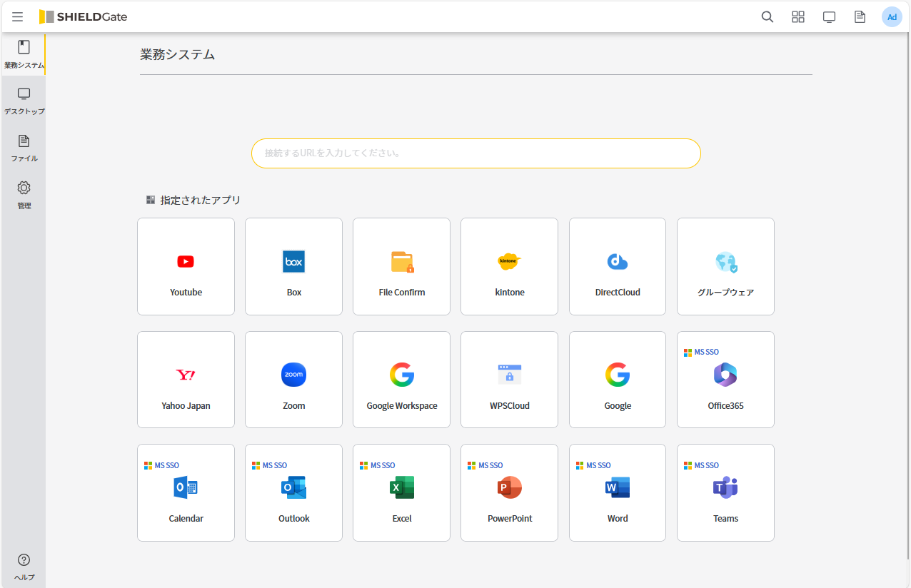Launch the Box app
The width and height of the screenshot is (911, 588).
tap(293, 266)
